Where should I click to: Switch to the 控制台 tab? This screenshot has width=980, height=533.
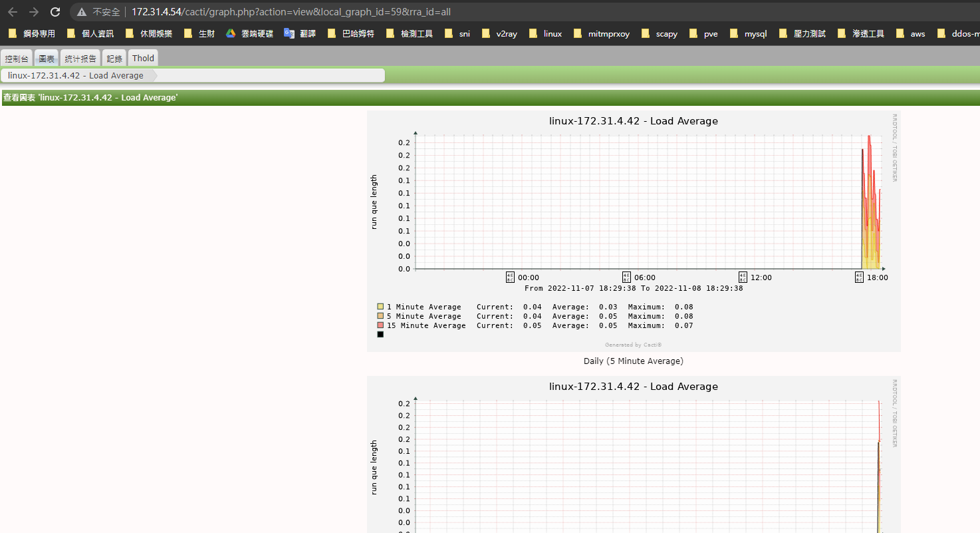[x=17, y=59]
